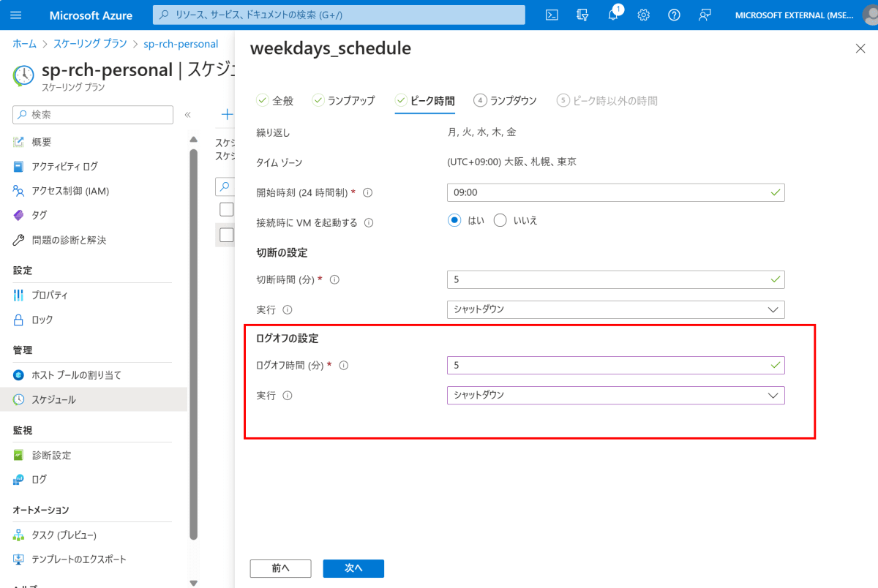Open Cloud Shell from the top bar
Image resolution: width=878 pixels, height=588 pixels.
coord(553,15)
